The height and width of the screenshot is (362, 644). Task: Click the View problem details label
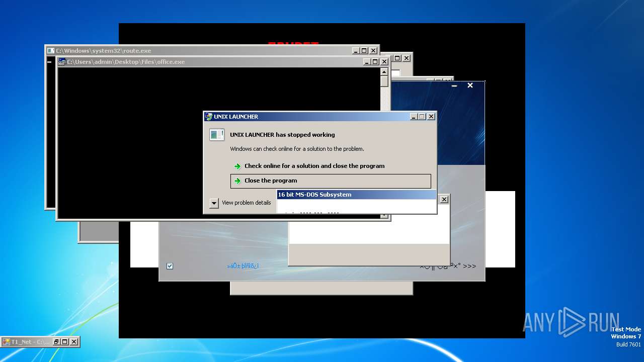247,203
